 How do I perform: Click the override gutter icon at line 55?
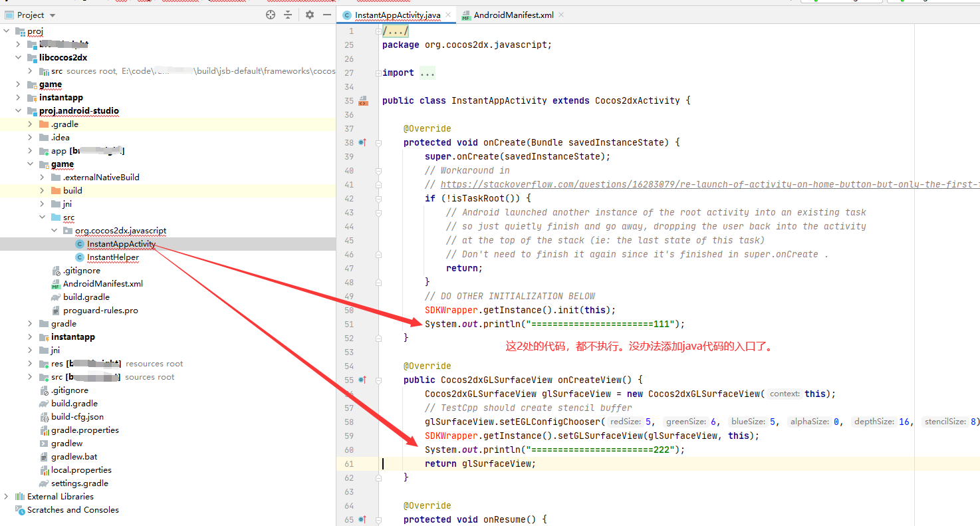pos(362,380)
